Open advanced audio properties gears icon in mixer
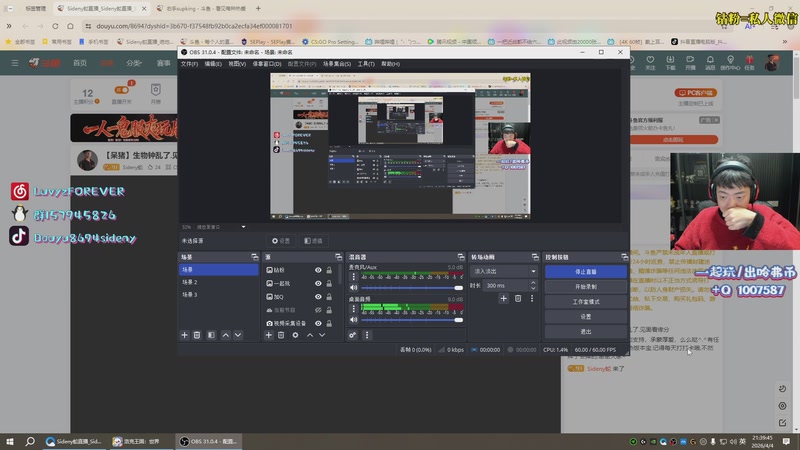The image size is (800, 450). tap(353, 335)
